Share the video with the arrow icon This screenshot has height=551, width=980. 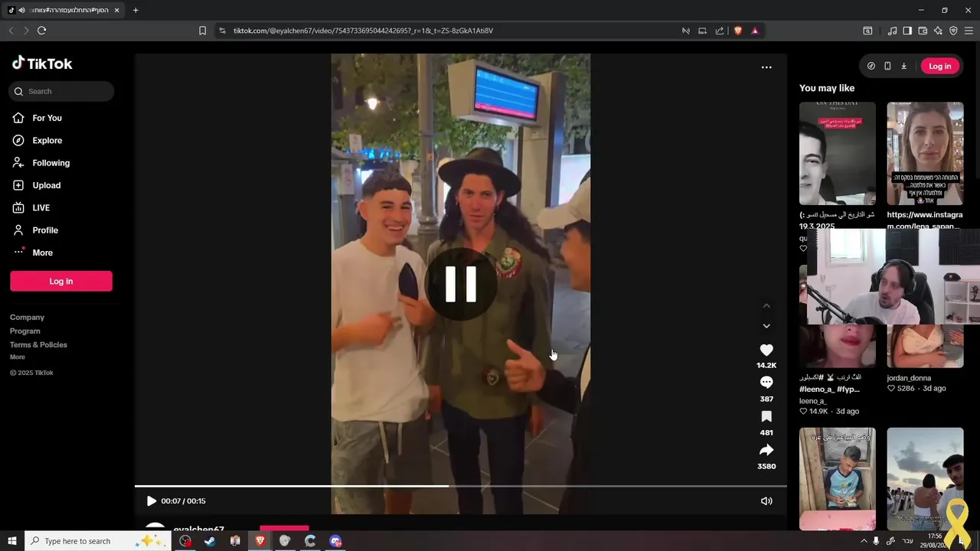click(x=766, y=450)
